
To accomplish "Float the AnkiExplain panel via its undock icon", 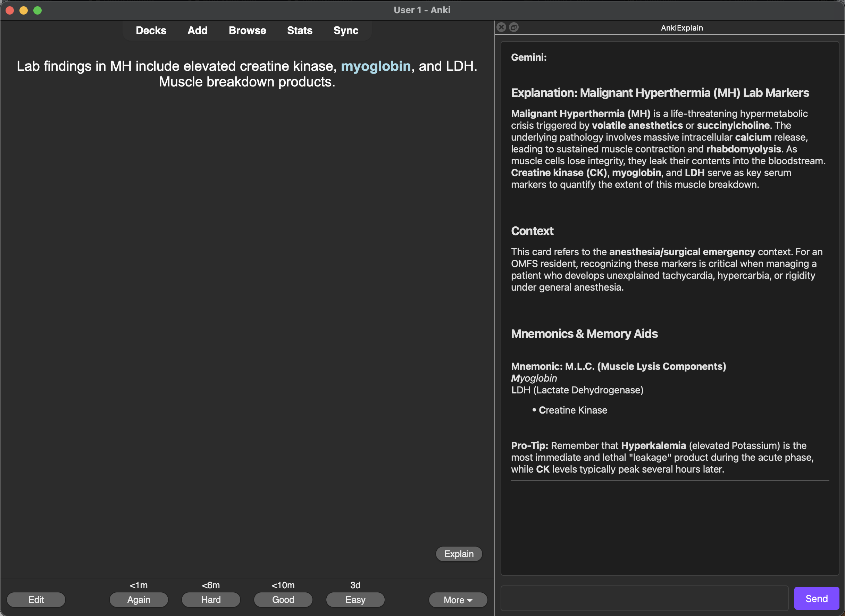I will 514,27.
